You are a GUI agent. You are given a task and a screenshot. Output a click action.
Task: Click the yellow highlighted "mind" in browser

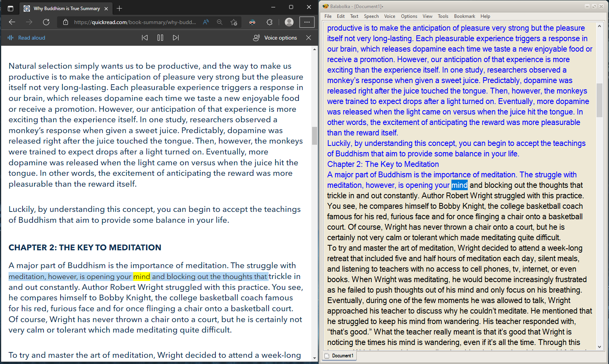(142, 276)
